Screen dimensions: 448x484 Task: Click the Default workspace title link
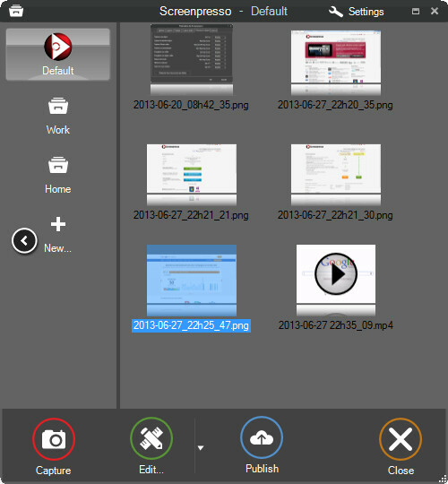(x=269, y=11)
